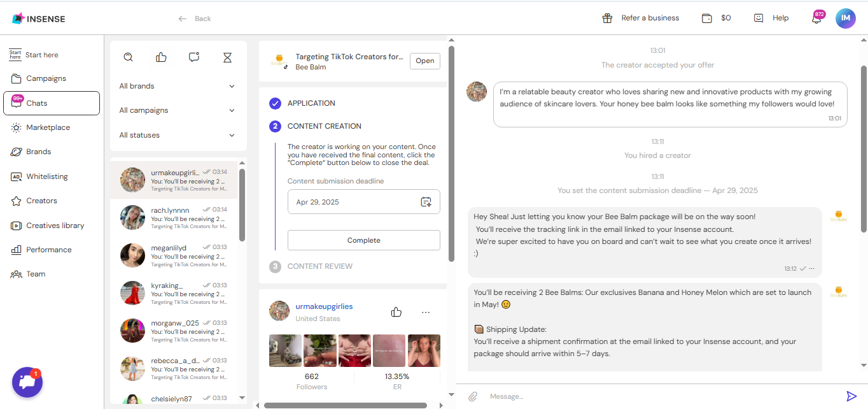868x409 pixels.
Task: Click the creator avatar in conversation
Action: tap(477, 92)
